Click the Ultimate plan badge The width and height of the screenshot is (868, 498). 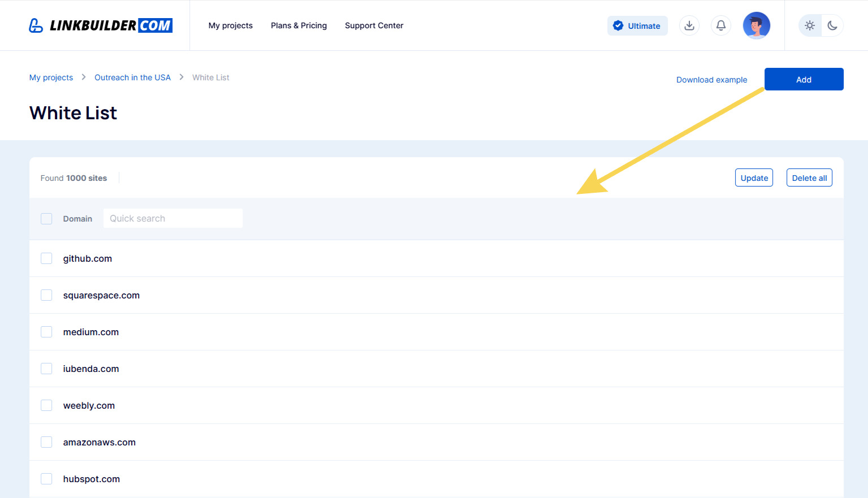637,25
